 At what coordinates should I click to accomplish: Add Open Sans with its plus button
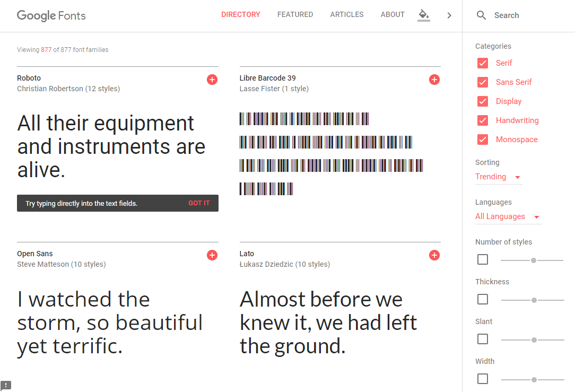point(212,255)
